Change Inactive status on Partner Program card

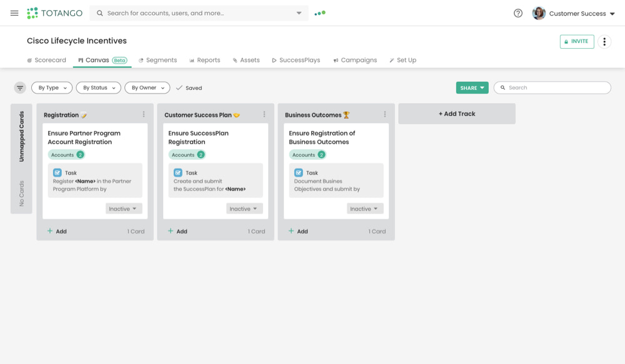pos(124,209)
